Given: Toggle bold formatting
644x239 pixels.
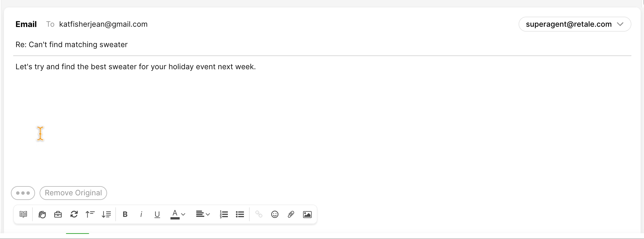Looking at the screenshot, I should pyautogui.click(x=125, y=214).
